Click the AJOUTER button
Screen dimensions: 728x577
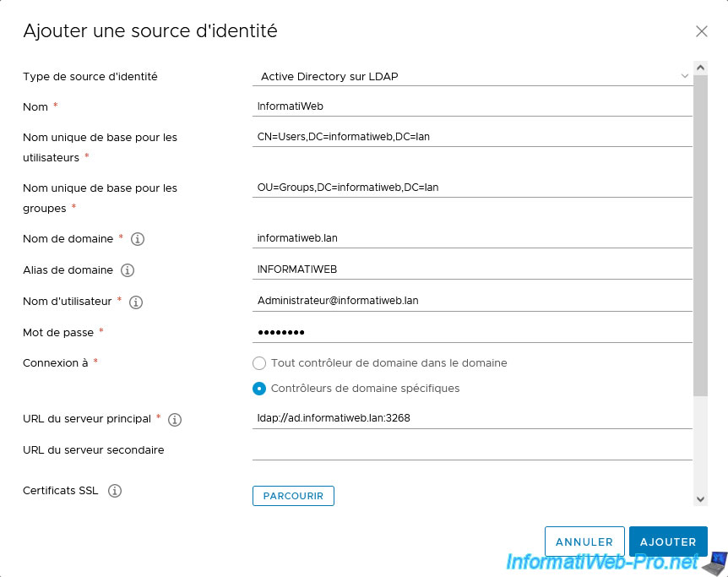pyautogui.click(x=668, y=542)
